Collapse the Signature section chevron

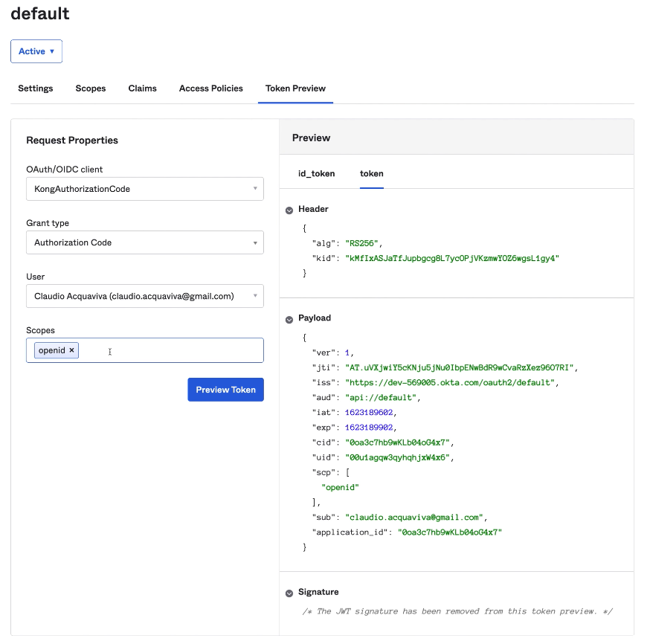point(289,593)
